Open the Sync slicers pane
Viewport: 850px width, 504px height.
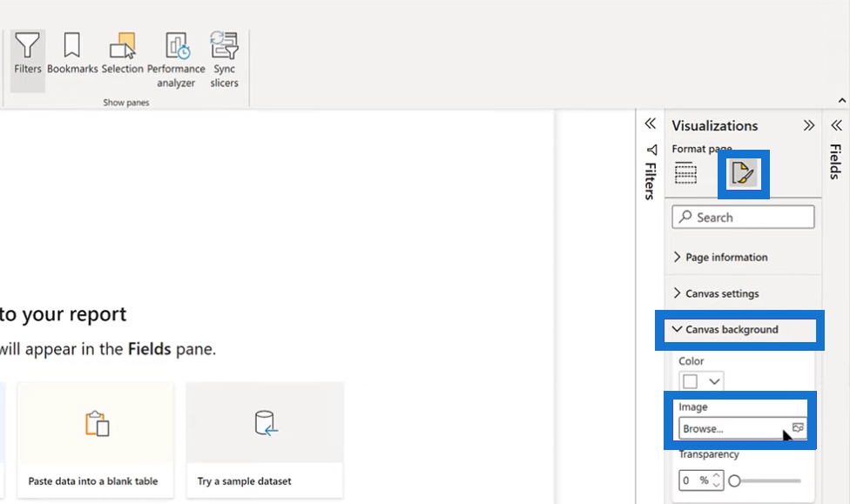coord(225,60)
